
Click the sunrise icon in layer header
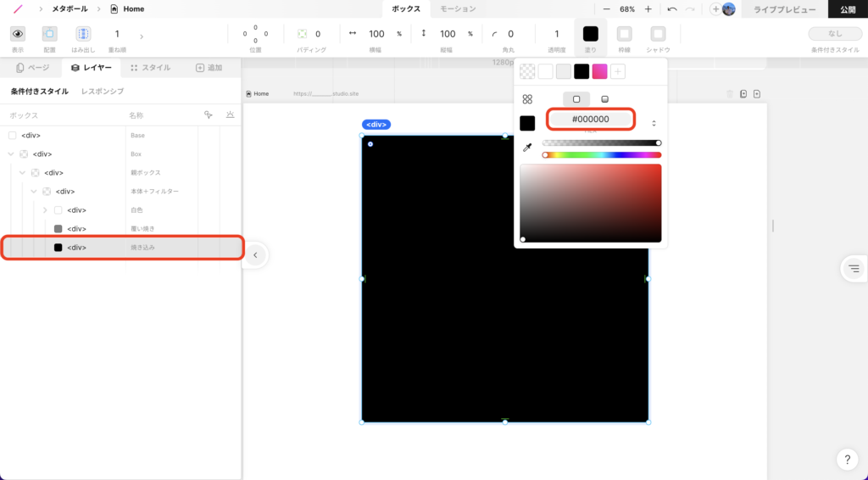tap(230, 114)
